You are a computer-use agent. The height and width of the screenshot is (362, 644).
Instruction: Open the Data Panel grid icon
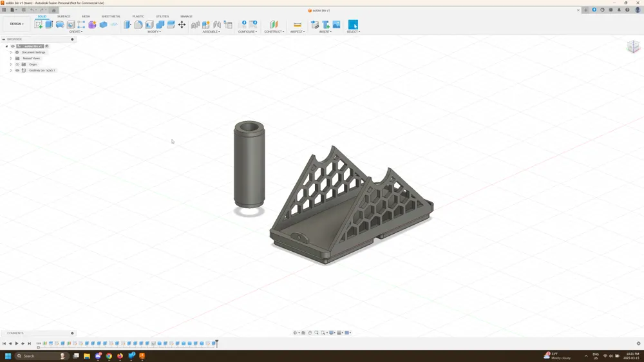(4, 10)
